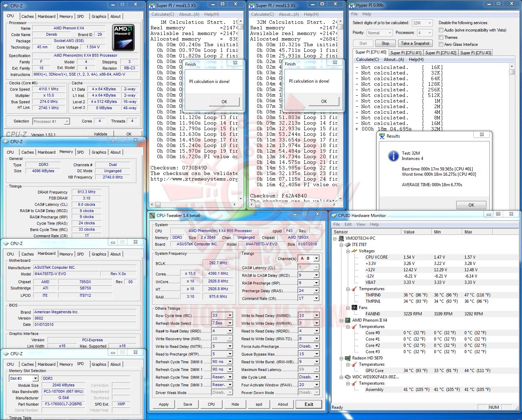The height and width of the screenshot is (420, 522).
Task: Click the Voltages lightning icon
Action: (354, 251)
